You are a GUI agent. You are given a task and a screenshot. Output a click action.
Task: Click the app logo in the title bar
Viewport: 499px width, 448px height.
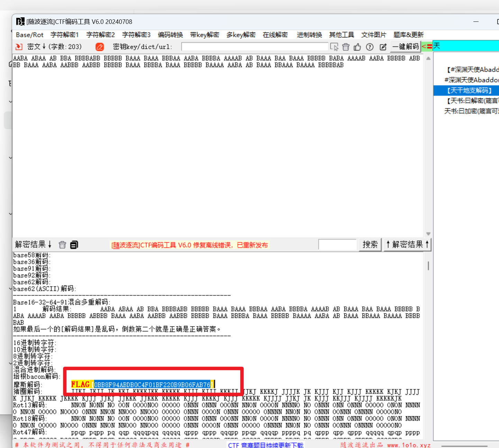20,21
